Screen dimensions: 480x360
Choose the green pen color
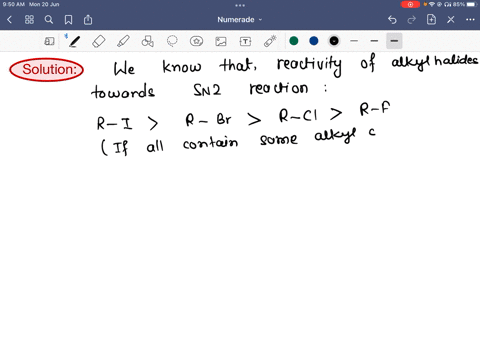[294, 41]
